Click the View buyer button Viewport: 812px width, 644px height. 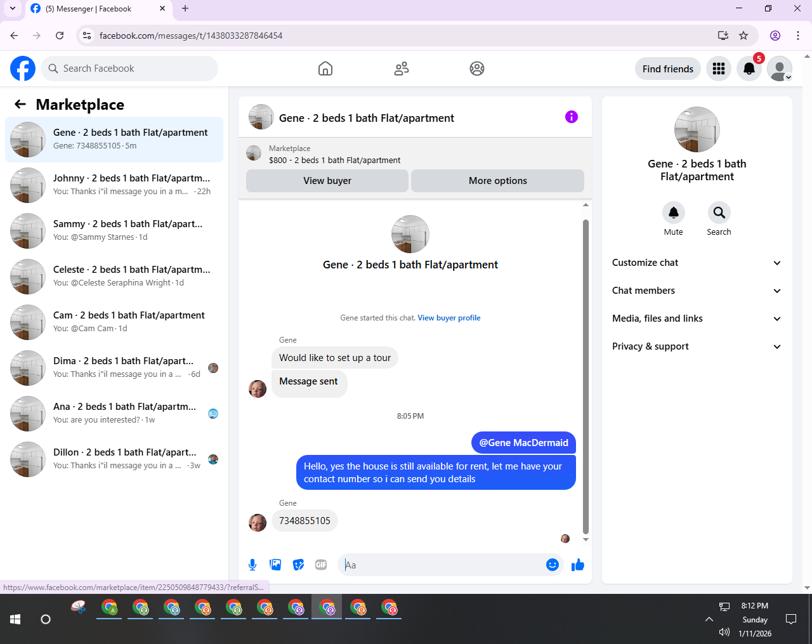(327, 181)
